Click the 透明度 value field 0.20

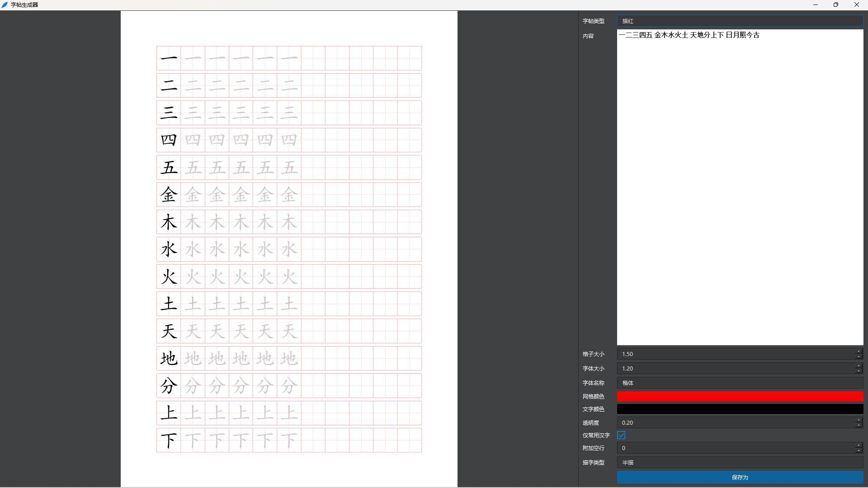732,422
